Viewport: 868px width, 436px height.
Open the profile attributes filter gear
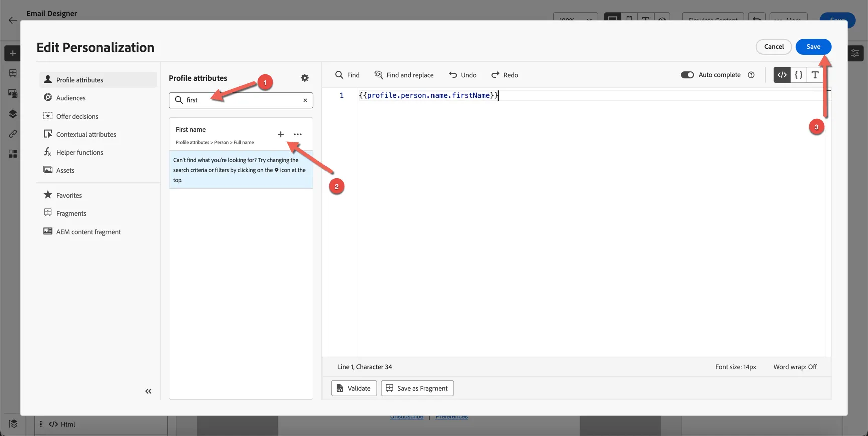305,78
